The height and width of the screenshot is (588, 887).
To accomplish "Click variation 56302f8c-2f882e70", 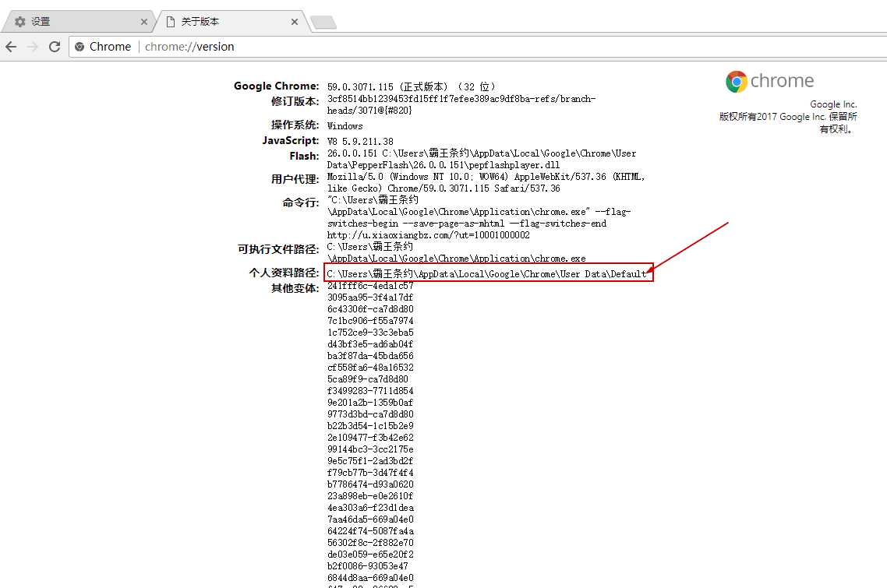I will [x=370, y=543].
